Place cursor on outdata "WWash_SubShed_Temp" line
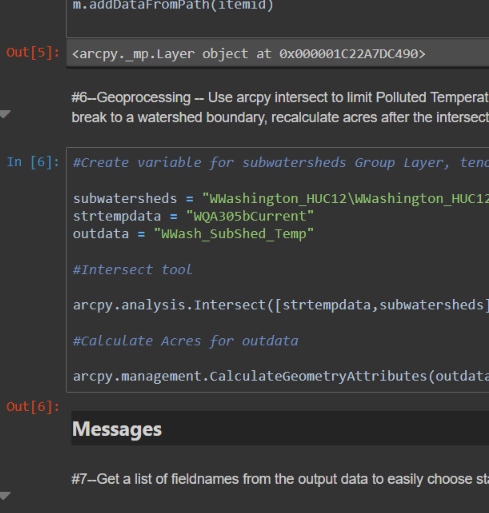Screen dimensions: 489x513 pos(193,234)
